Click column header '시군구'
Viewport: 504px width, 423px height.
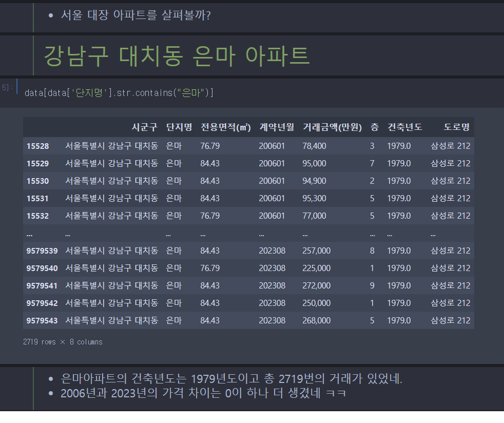(144, 127)
